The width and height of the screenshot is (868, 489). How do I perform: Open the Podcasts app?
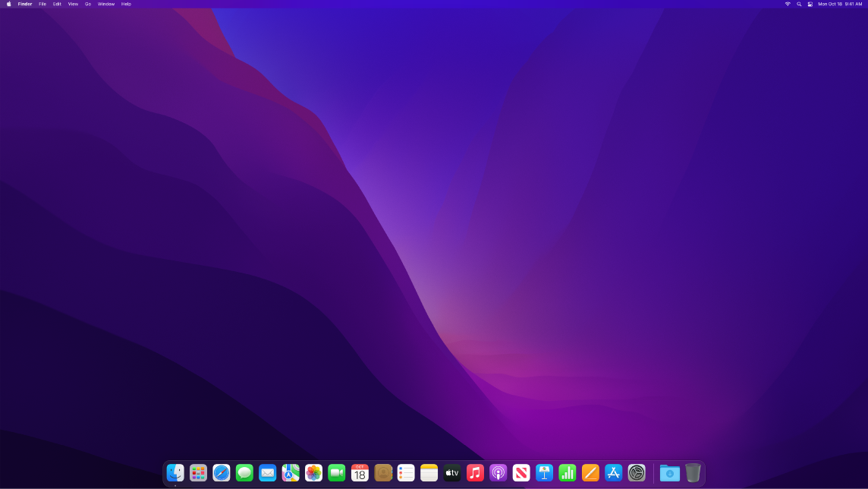click(x=498, y=472)
